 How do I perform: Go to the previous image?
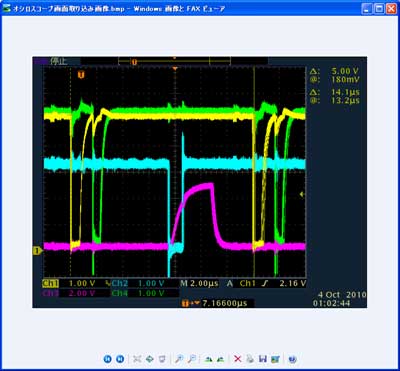click(x=107, y=359)
